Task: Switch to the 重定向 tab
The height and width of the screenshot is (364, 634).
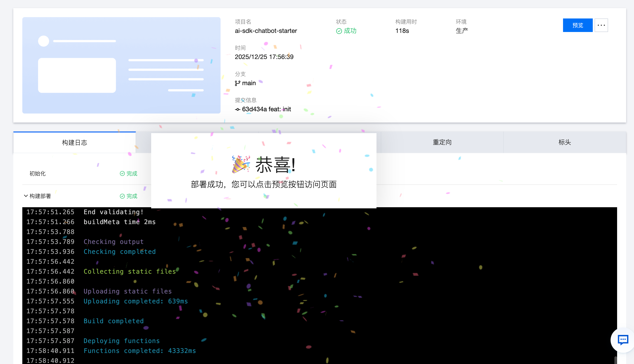Action: coord(442,142)
